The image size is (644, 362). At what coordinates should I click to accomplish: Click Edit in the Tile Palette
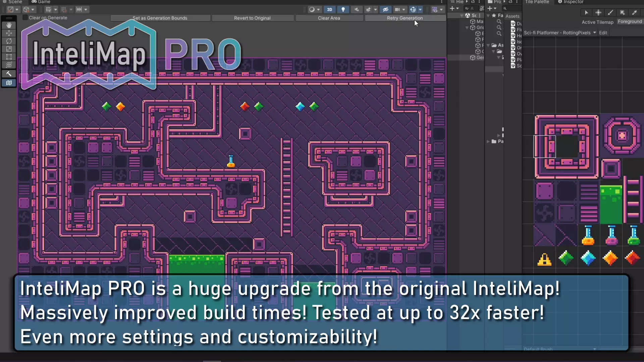pos(603,33)
